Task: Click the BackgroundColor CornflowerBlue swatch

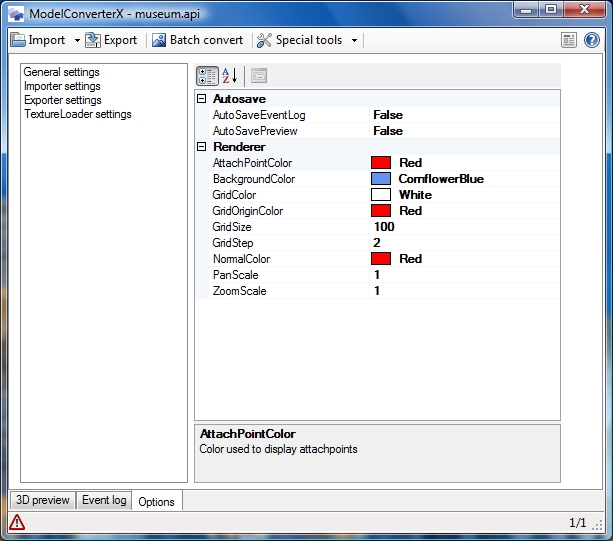Action: pyautogui.click(x=380, y=179)
